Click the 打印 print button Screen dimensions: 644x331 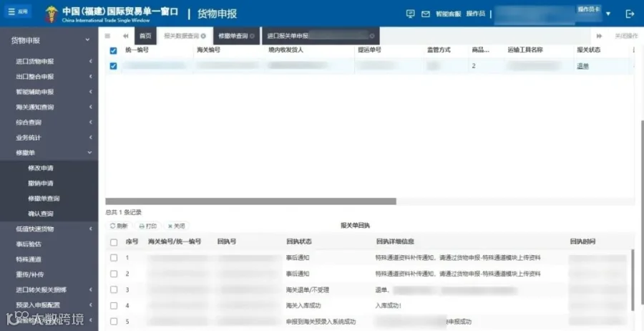click(148, 226)
